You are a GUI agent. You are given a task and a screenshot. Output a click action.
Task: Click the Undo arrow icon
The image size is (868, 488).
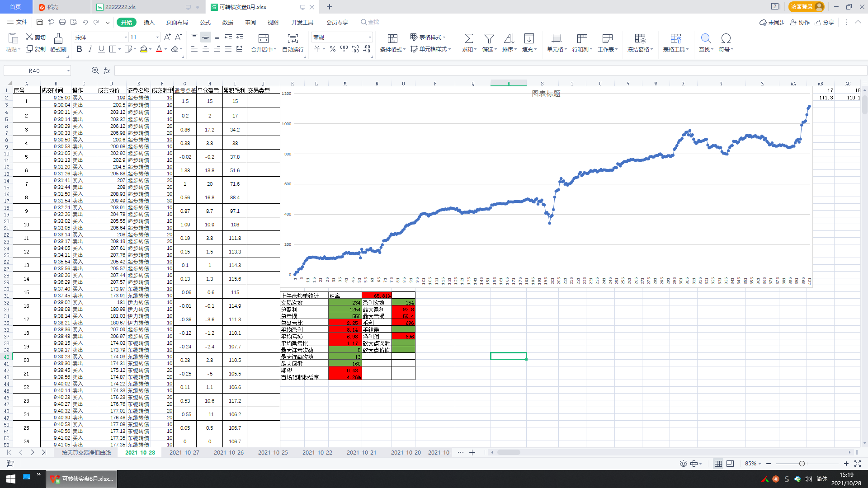tap(85, 22)
